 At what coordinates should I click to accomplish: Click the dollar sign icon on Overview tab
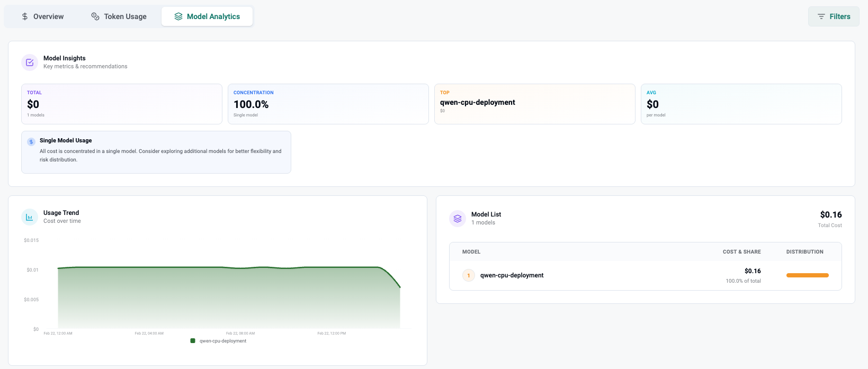pyautogui.click(x=25, y=16)
